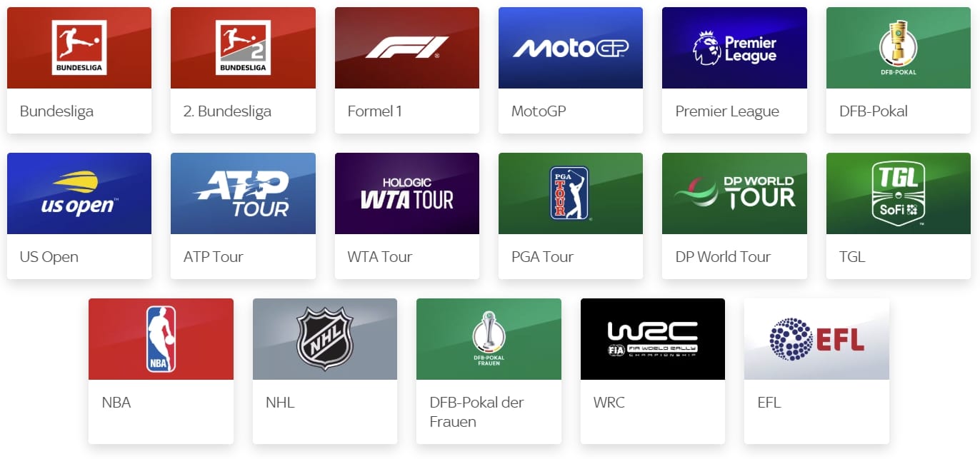Follow the DFB-Pokal der Frauen label

(x=476, y=412)
